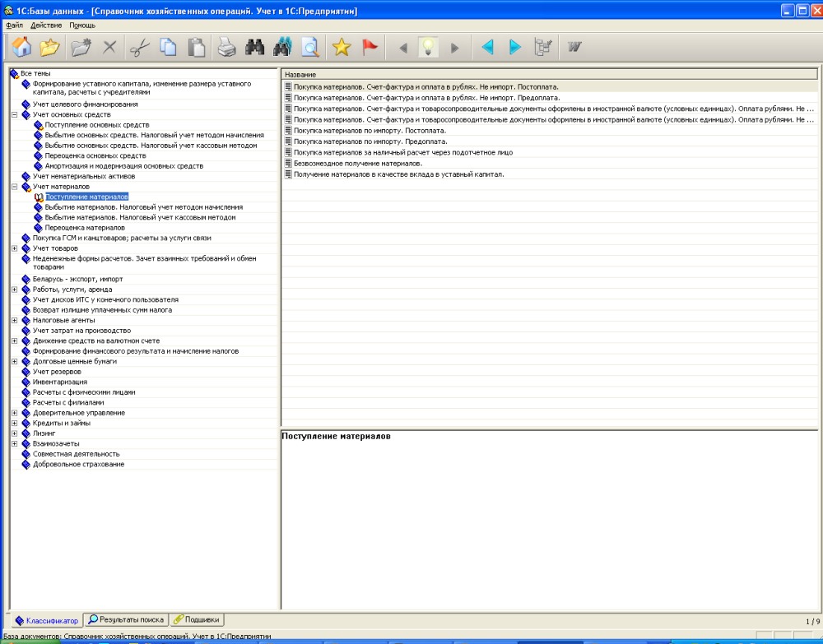823x644 pixels.
Task: Click the magnifier document preview icon
Action: [x=309, y=48]
